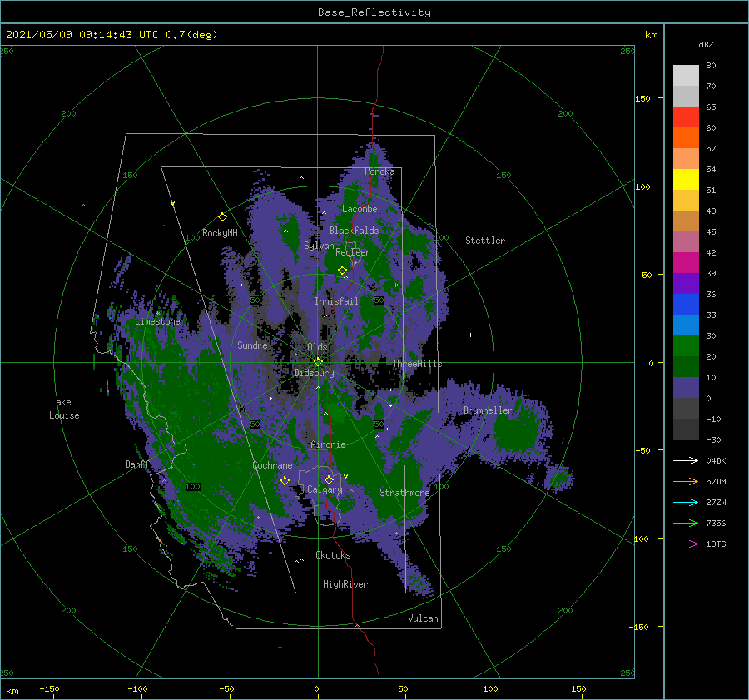Click the Airdrie city label
Image resolution: width=749 pixels, height=700 pixels.
click(328, 444)
